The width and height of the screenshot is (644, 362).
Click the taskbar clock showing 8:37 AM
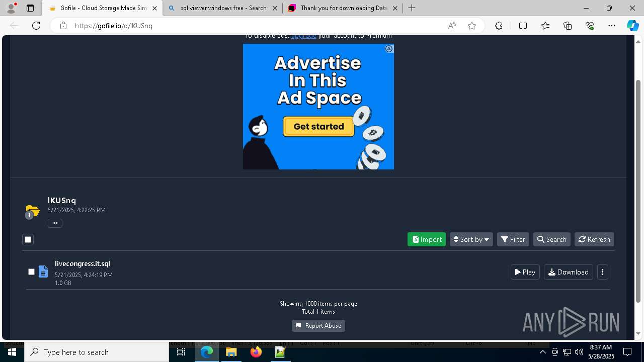click(601, 352)
